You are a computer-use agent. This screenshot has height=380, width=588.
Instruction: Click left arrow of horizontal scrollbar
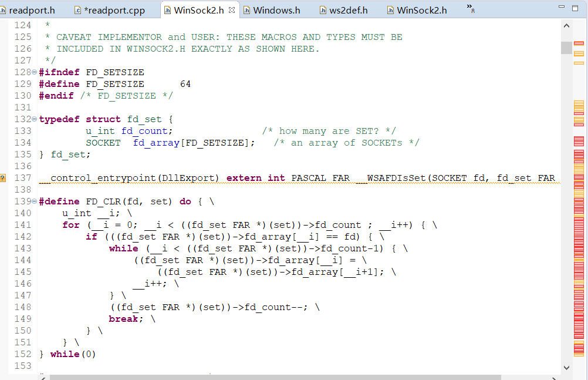43,376
